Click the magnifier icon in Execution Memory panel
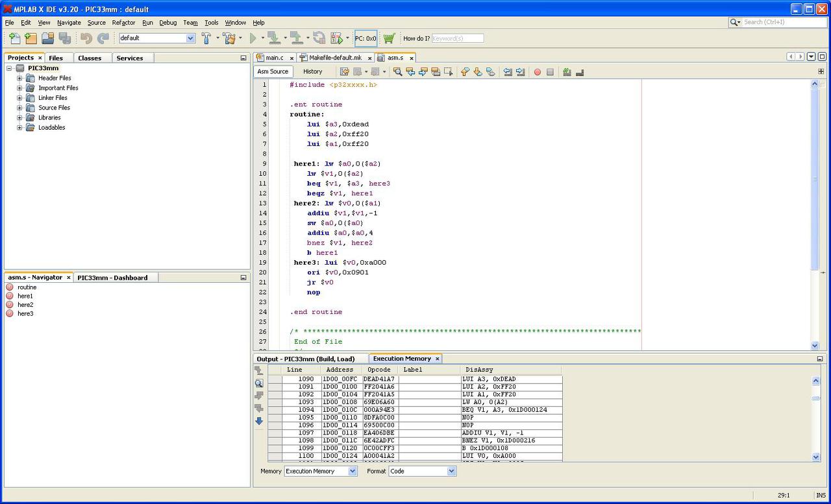This screenshot has height=504, width=831. point(259,383)
